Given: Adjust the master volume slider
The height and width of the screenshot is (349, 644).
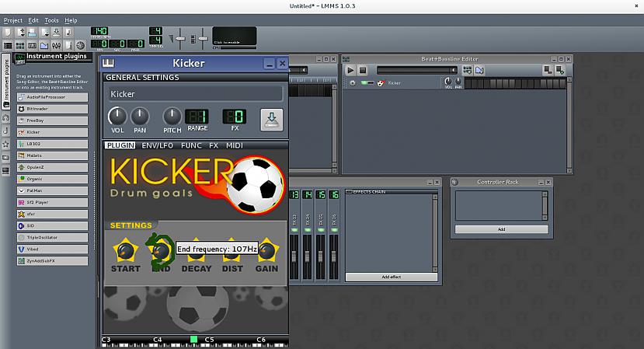Looking at the screenshot, I should pyautogui.click(x=181, y=39).
